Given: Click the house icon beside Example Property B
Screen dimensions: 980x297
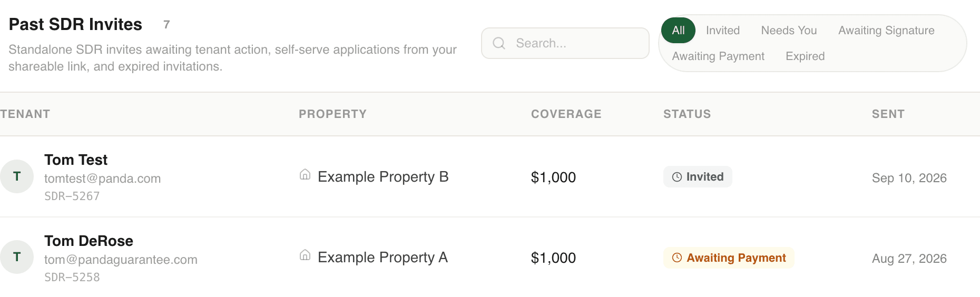Looking at the screenshot, I should point(305,174).
